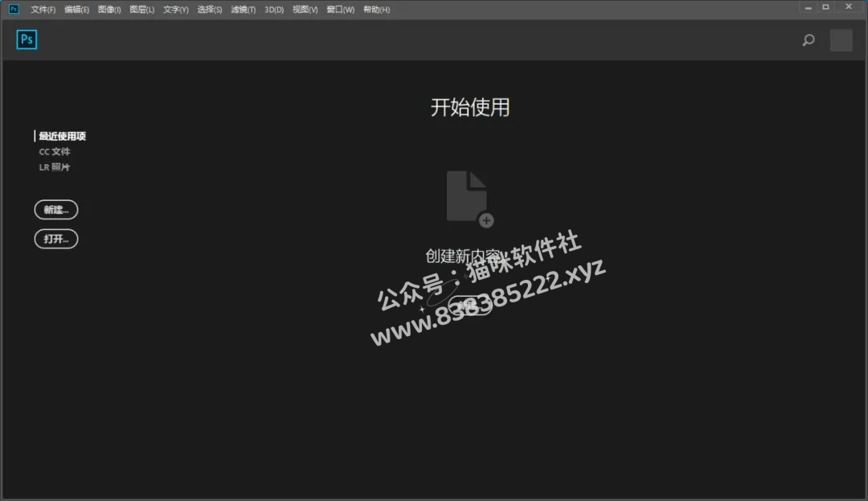The height and width of the screenshot is (501, 868).
Task: Click the 新建... button in the sidebar
Action: pyautogui.click(x=56, y=210)
